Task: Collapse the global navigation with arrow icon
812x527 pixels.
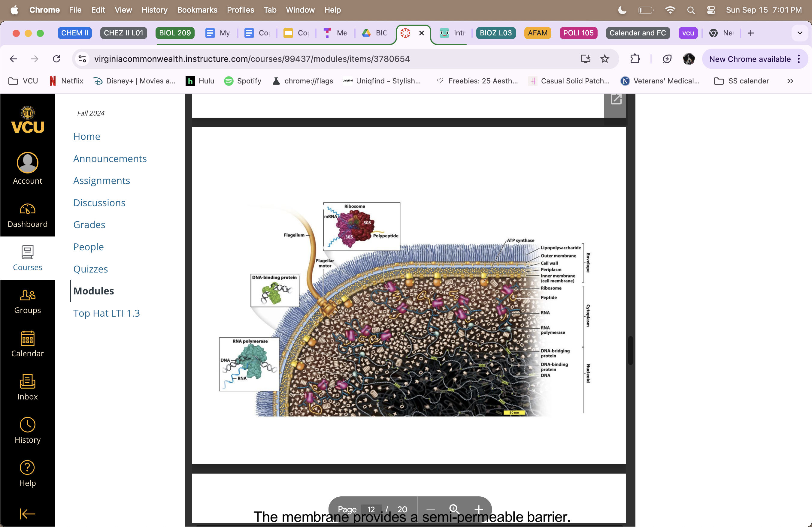Action: coord(27,513)
